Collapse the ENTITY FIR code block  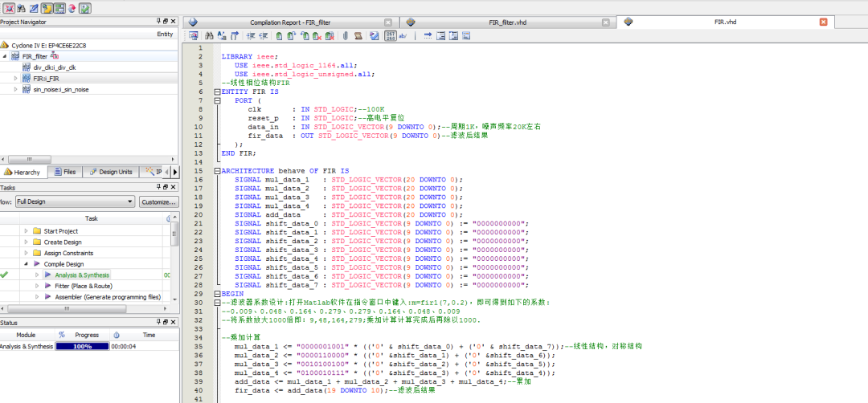[x=217, y=92]
